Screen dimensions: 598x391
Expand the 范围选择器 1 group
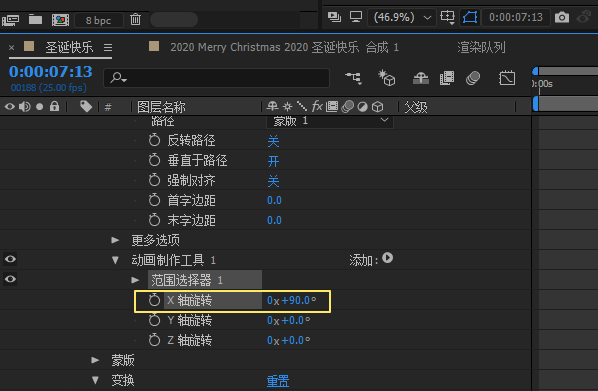tap(135, 280)
